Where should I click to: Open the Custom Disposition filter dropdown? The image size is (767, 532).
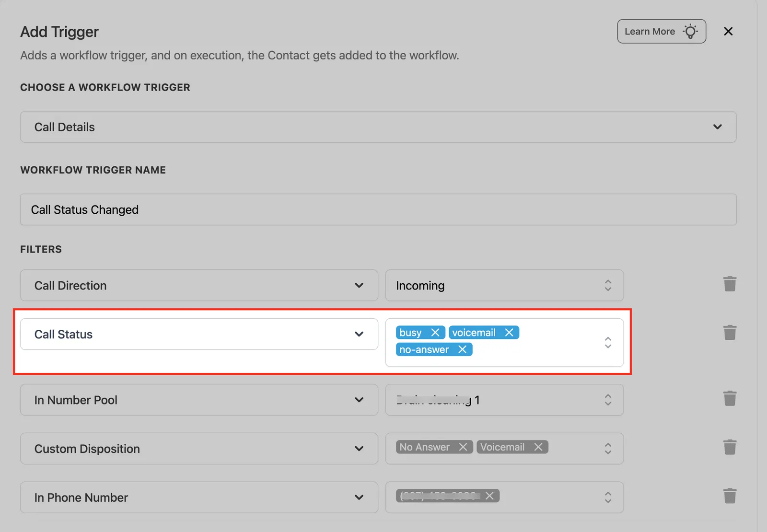199,449
